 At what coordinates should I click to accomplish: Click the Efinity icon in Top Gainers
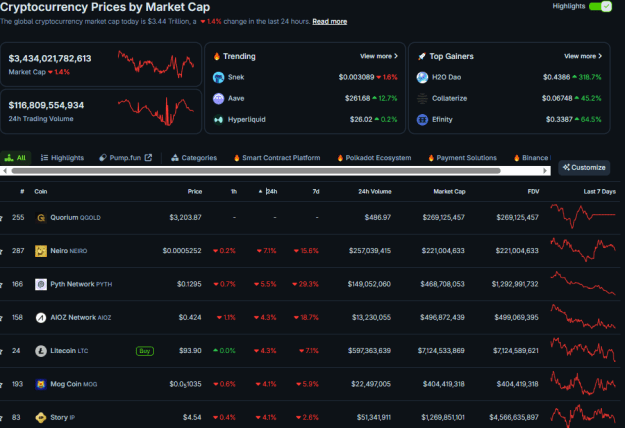point(423,120)
